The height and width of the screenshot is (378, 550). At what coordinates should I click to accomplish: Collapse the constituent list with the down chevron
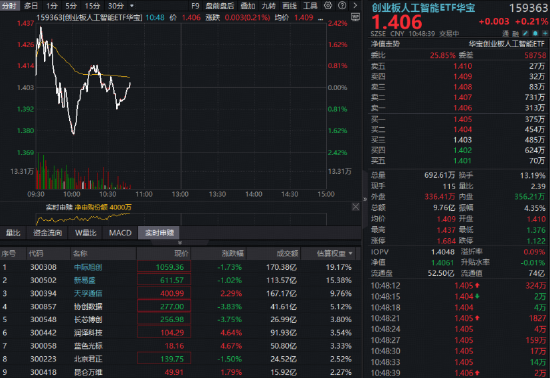[180, 242]
